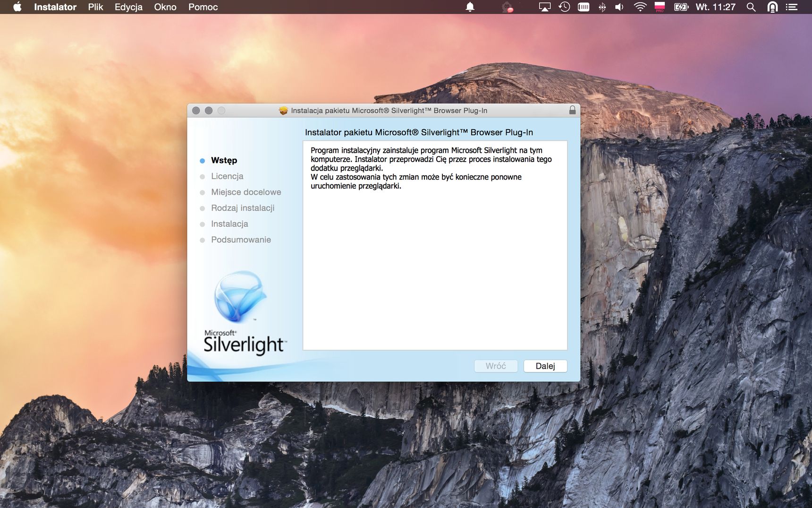Click the package icon in installer title
812x508 pixels.
click(x=283, y=111)
